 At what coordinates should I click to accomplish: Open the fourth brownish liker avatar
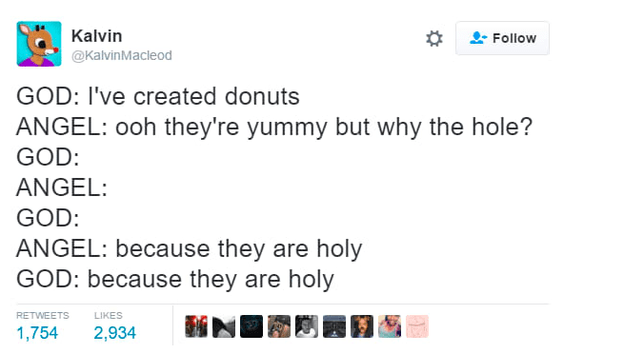(279, 326)
